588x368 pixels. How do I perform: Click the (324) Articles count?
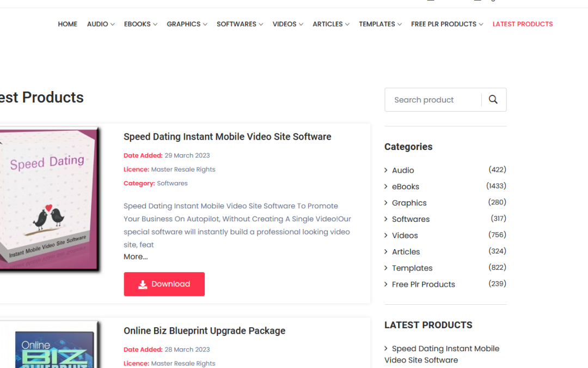tap(497, 251)
